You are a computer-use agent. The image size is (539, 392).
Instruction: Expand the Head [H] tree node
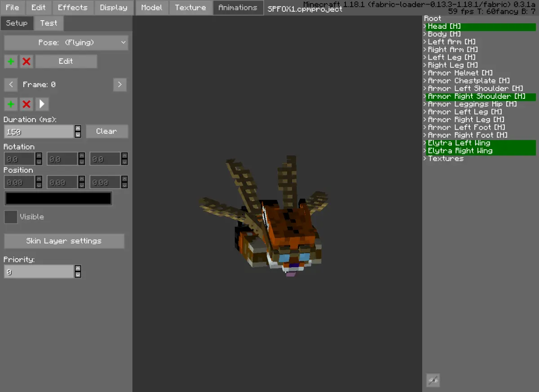[x=425, y=26]
